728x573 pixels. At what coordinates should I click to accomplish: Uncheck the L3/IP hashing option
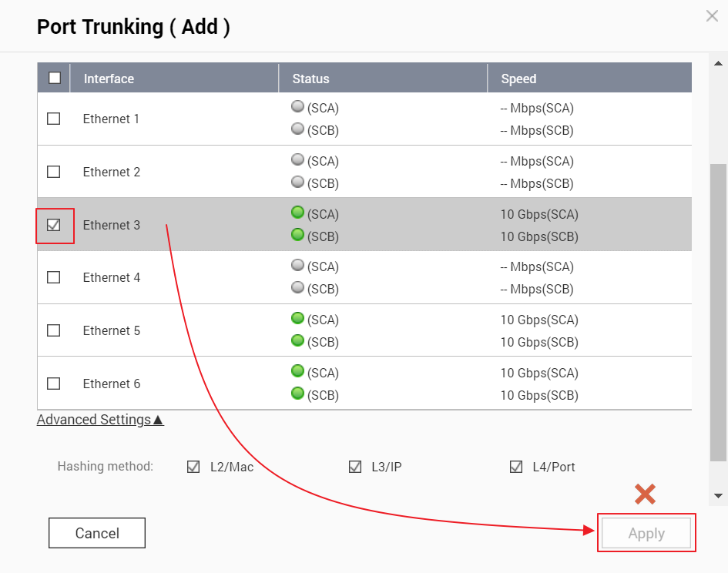click(355, 467)
